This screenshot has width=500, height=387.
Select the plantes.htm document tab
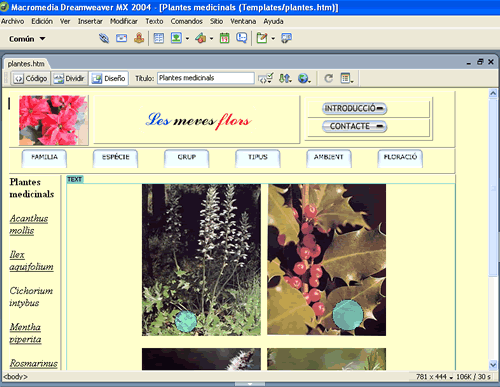(26, 64)
